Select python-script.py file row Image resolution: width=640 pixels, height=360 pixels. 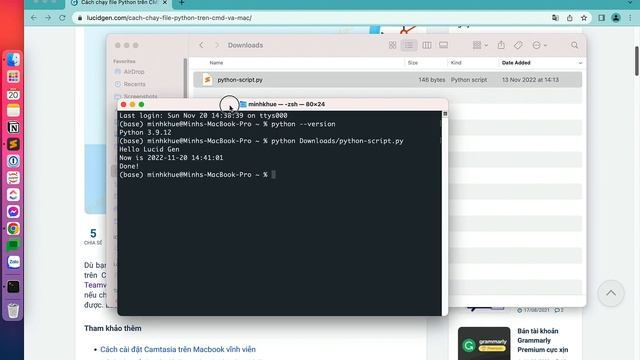[387, 80]
